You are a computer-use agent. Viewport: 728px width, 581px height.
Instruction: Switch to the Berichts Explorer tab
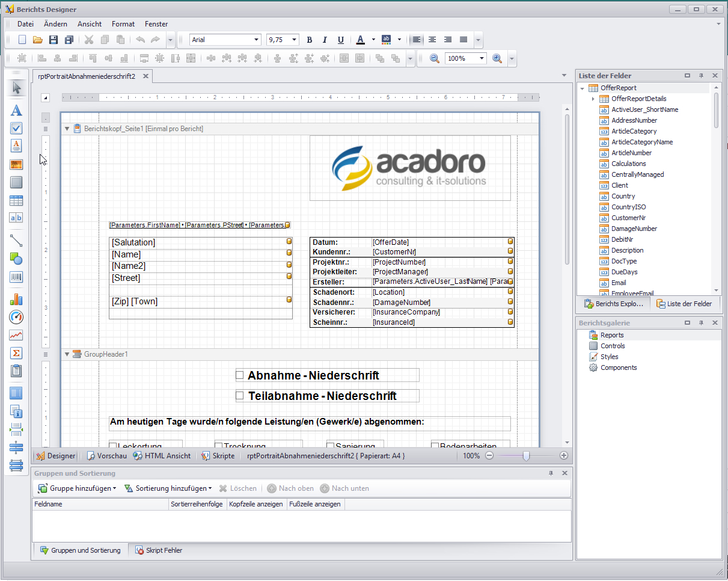[x=613, y=304]
